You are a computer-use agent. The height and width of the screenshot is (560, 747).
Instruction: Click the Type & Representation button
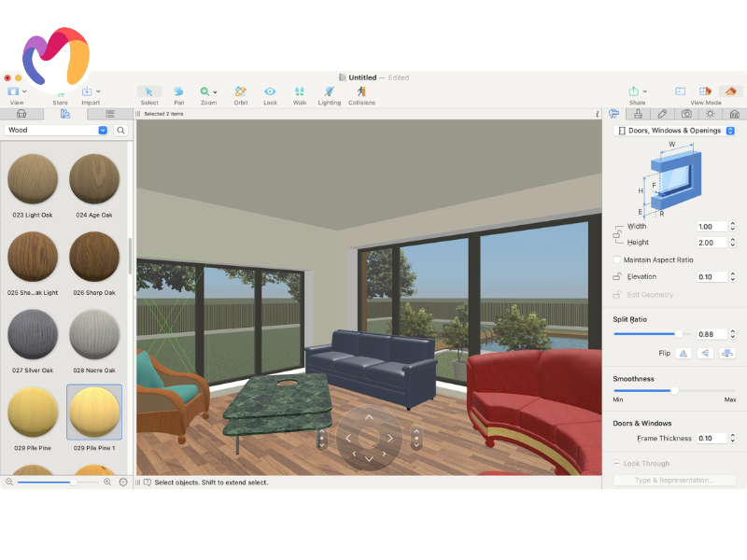pyautogui.click(x=673, y=481)
